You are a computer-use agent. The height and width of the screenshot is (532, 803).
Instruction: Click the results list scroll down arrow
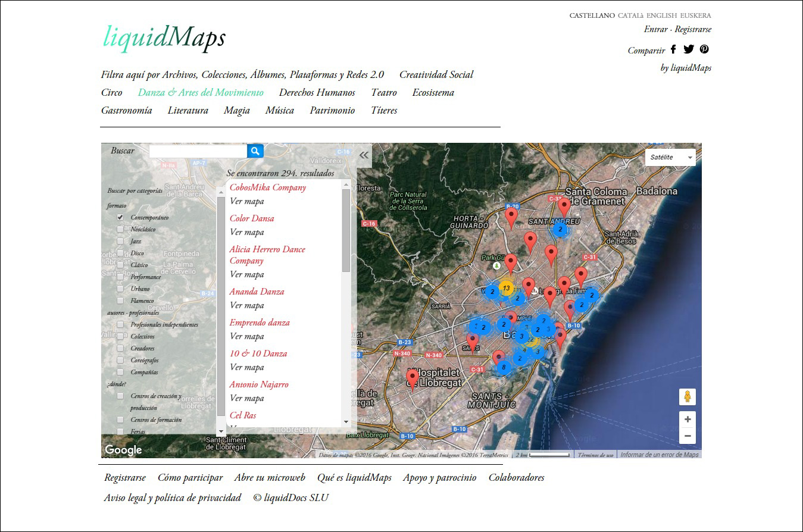(346, 422)
